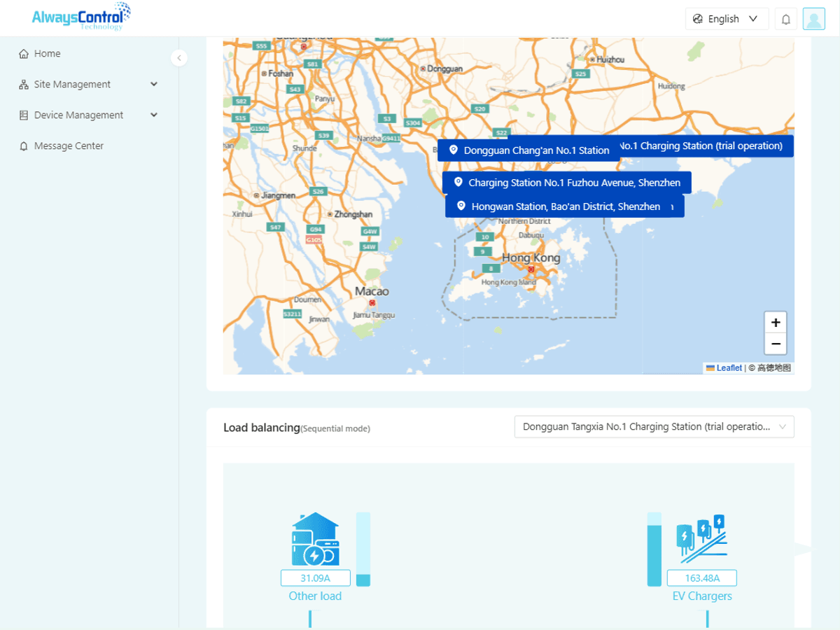The width and height of the screenshot is (840, 630).
Task: Click pin icon for Dongguan Chang'an No.1 Station
Action: click(x=453, y=150)
